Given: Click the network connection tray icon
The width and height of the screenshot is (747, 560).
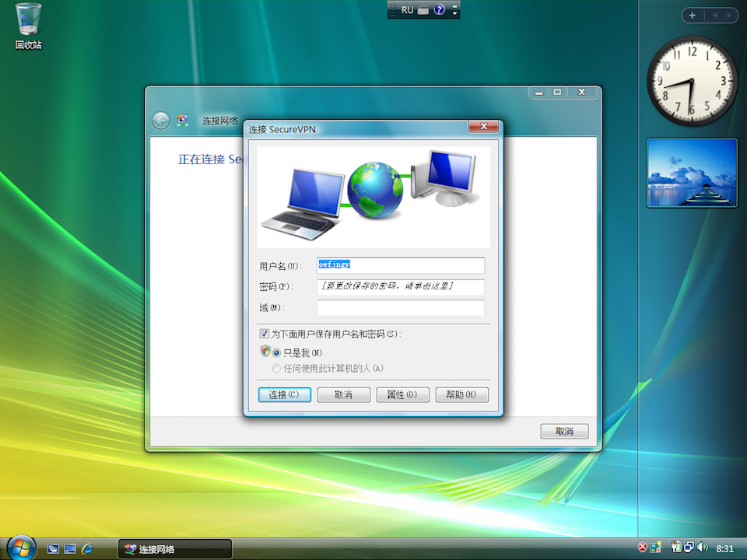Looking at the screenshot, I should [x=689, y=547].
